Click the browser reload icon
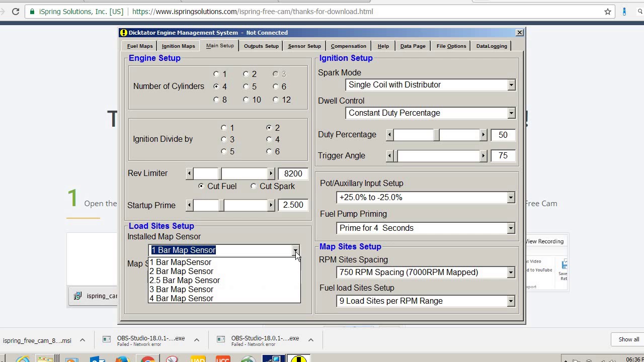644x362 pixels. coord(16,11)
